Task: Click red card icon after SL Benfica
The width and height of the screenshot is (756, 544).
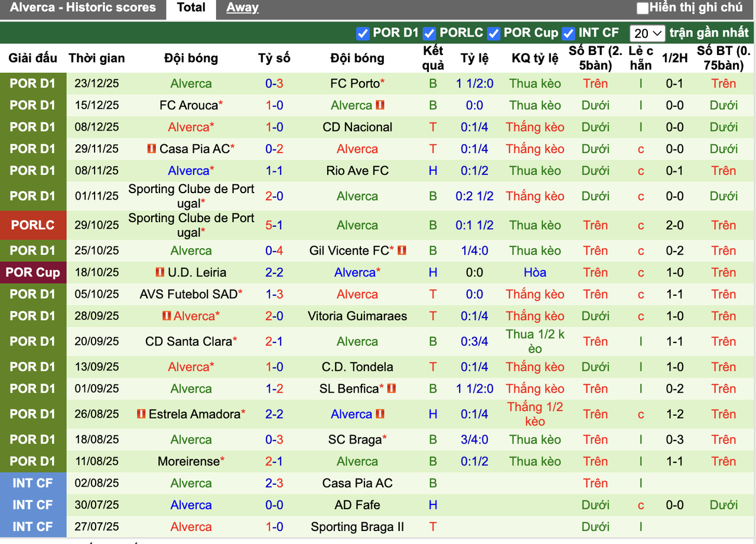Action: (391, 389)
